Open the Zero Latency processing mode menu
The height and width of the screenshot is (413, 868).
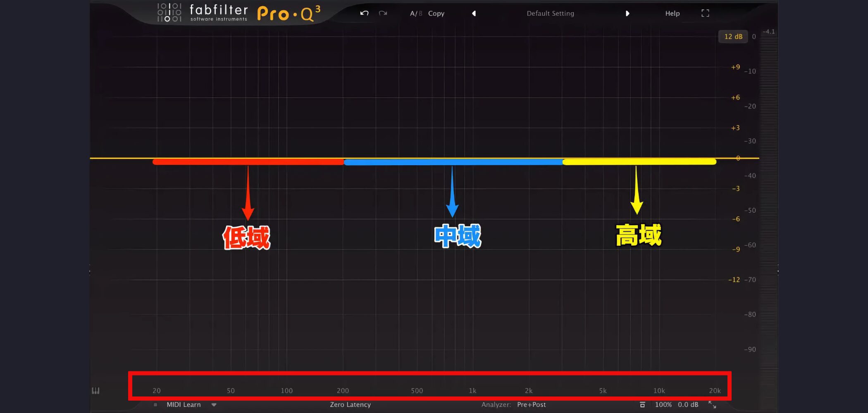(x=350, y=405)
